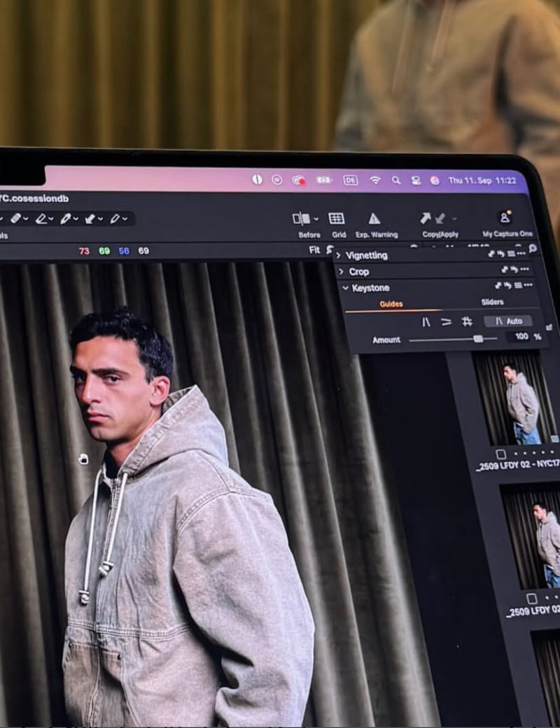
Task: Select the horizontal keystone guides icon
Action: 446,321
